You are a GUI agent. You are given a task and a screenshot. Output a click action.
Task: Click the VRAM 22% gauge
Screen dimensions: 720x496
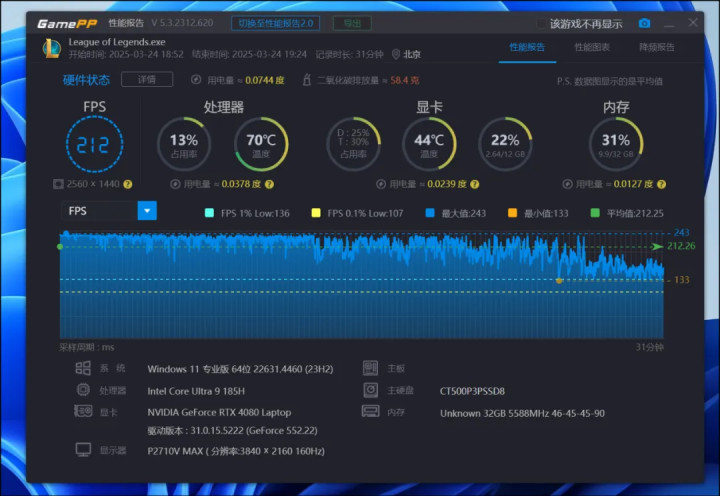pos(505,144)
